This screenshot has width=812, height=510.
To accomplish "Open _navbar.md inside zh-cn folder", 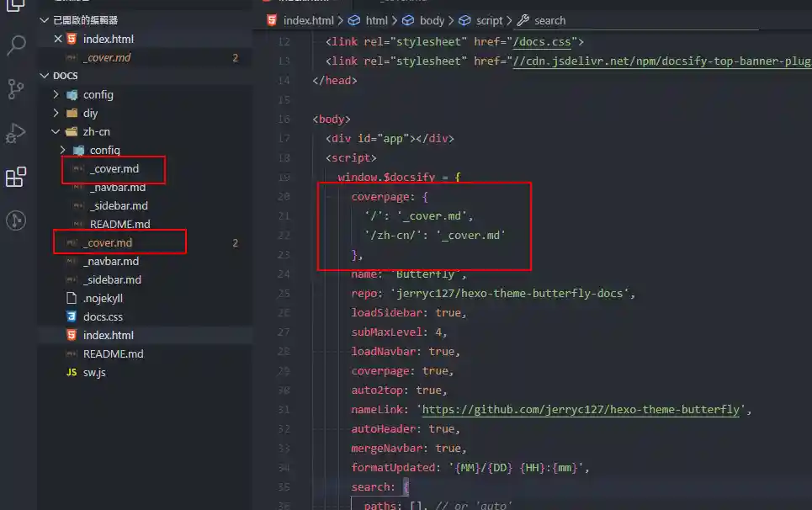I will click(118, 188).
